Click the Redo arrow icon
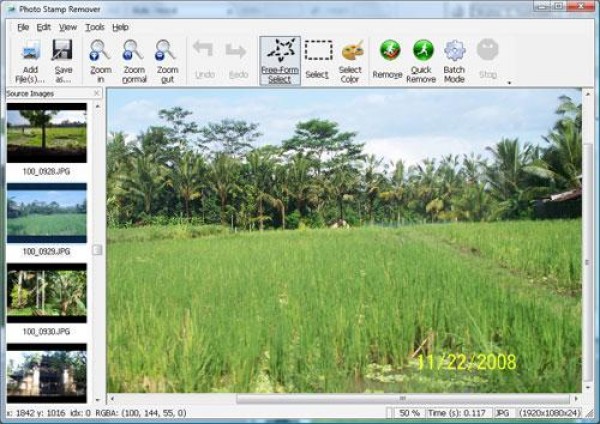Viewport: 600px width, 424px height. click(236, 51)
